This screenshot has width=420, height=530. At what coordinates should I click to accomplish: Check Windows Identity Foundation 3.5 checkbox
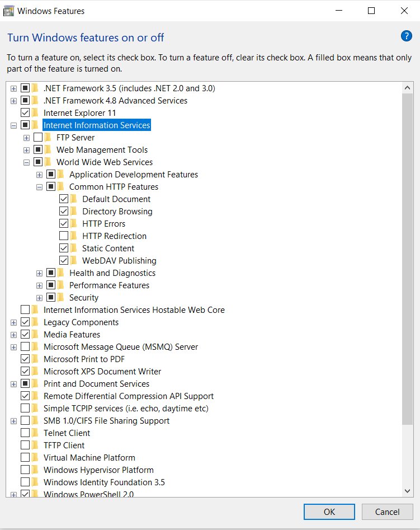pyautogui.click(x=25, y=482)
